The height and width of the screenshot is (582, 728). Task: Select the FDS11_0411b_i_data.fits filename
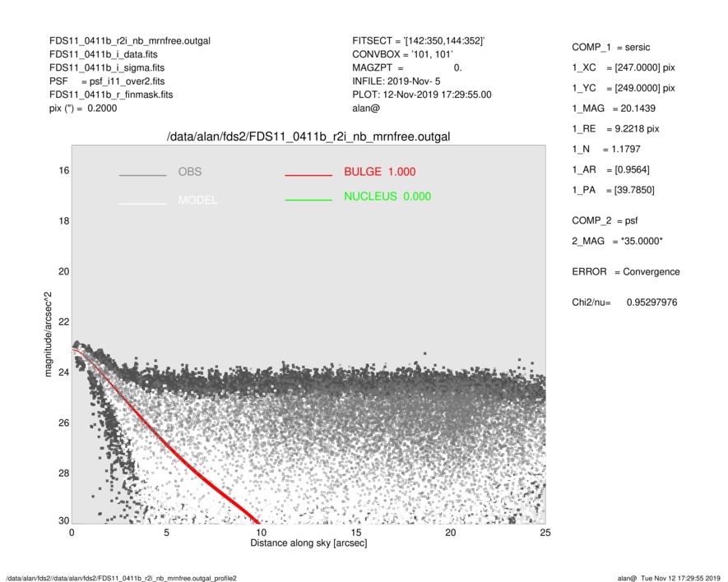click(x=103, y=54)
